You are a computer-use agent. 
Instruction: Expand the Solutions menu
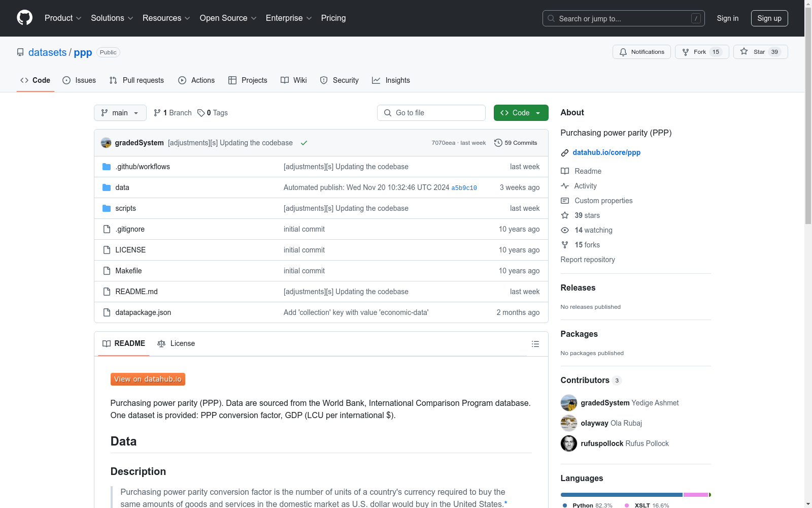pos(112,18)
